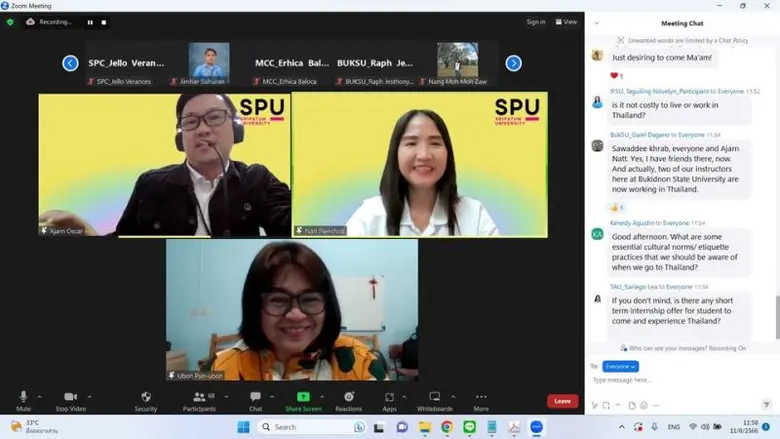
Task: Click the red Leave button
Action: click(562, 401)
